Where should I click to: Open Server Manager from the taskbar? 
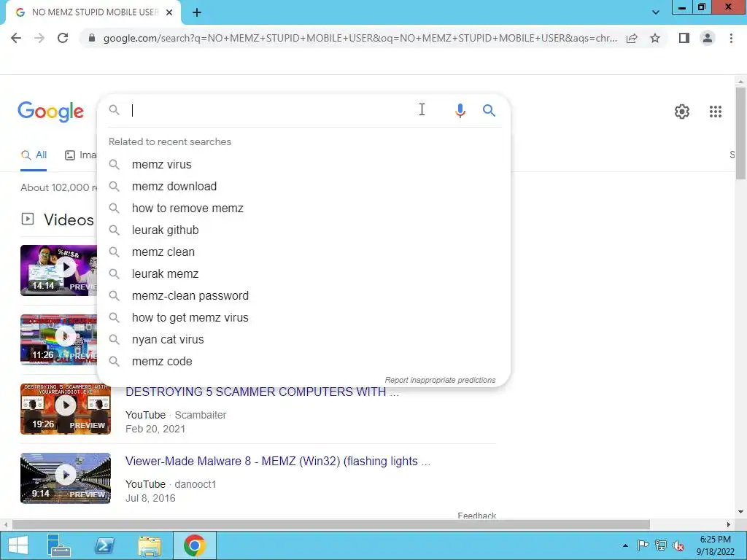[58, 545]
